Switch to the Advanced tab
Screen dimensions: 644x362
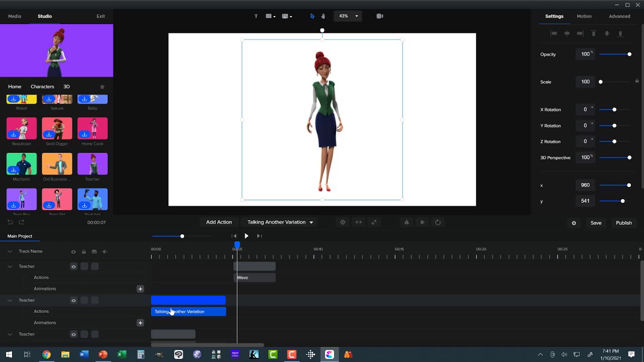(x=619, y=16)
